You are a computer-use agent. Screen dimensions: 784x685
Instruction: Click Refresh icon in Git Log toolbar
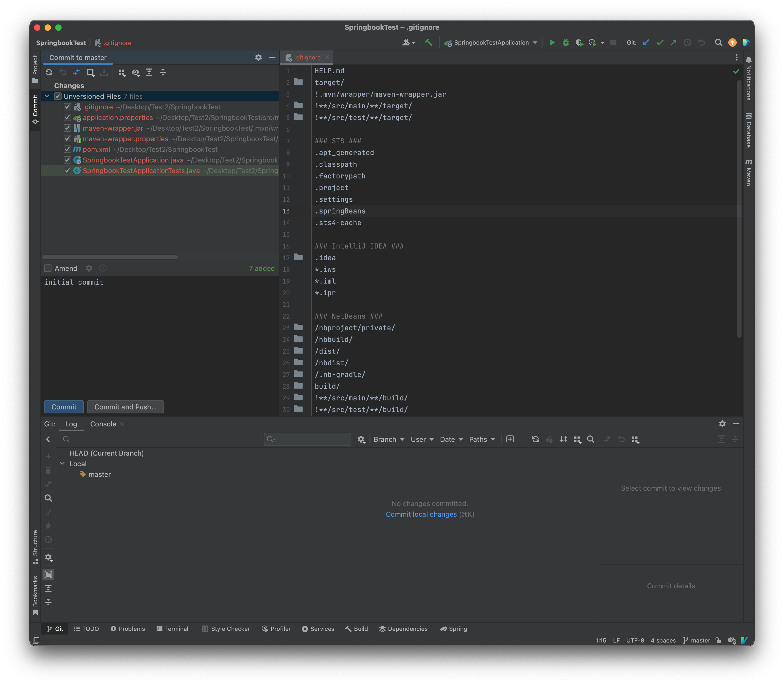536,439
